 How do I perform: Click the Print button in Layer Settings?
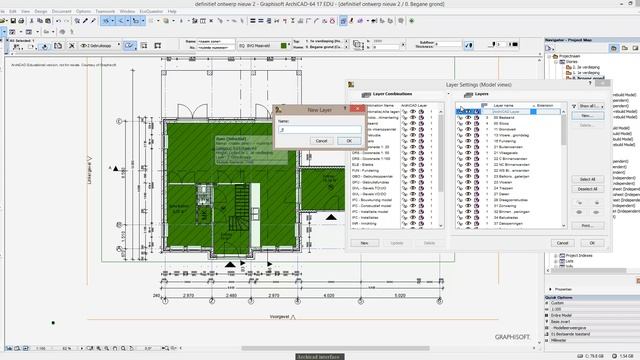pyautogui.click(x=587, y=226)
